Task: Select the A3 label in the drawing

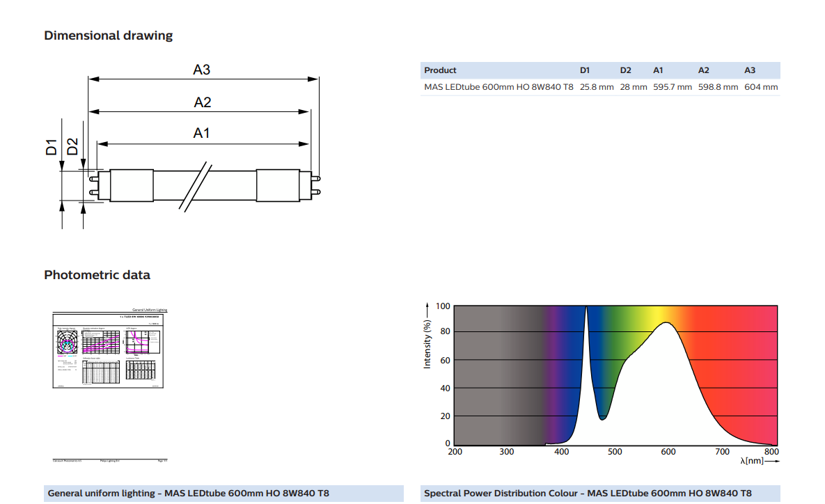Action: pos(202,70)
